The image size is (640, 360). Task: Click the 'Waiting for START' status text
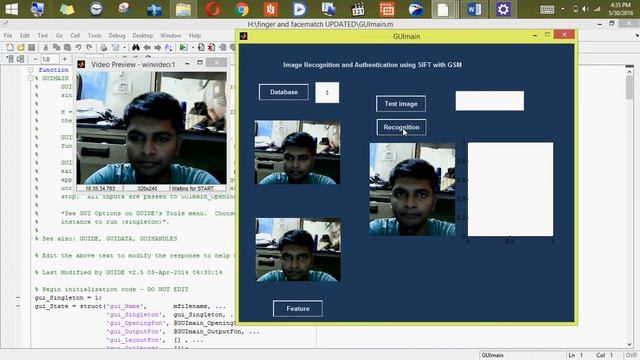(x=192, y=189)
